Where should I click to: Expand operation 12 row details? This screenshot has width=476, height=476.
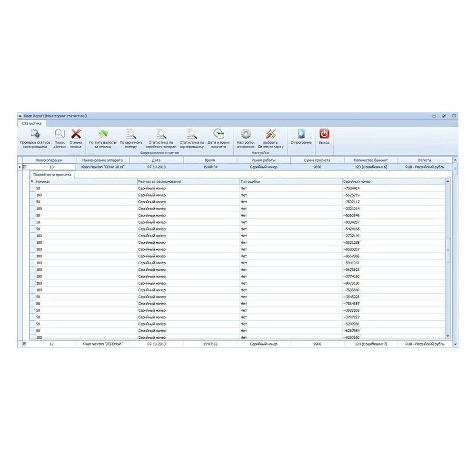coord(25,344)
